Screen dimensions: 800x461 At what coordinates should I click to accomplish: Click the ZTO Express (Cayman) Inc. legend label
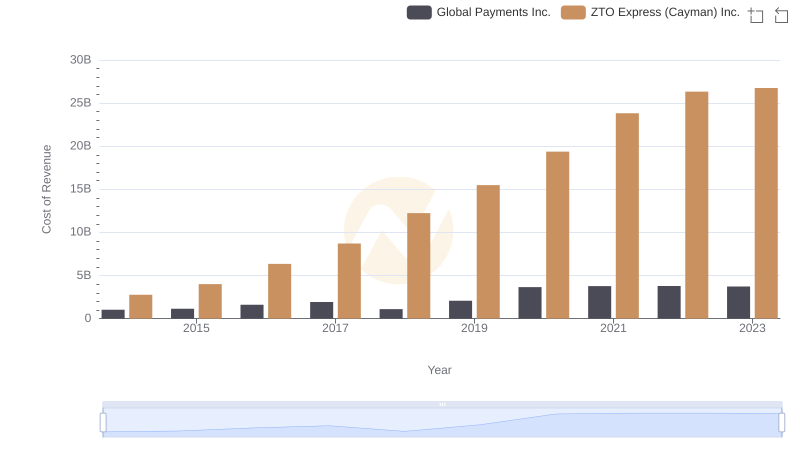665,12
